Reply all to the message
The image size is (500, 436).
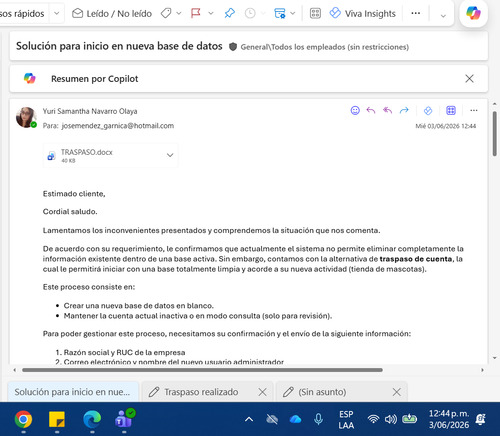(x=388, y=110)
